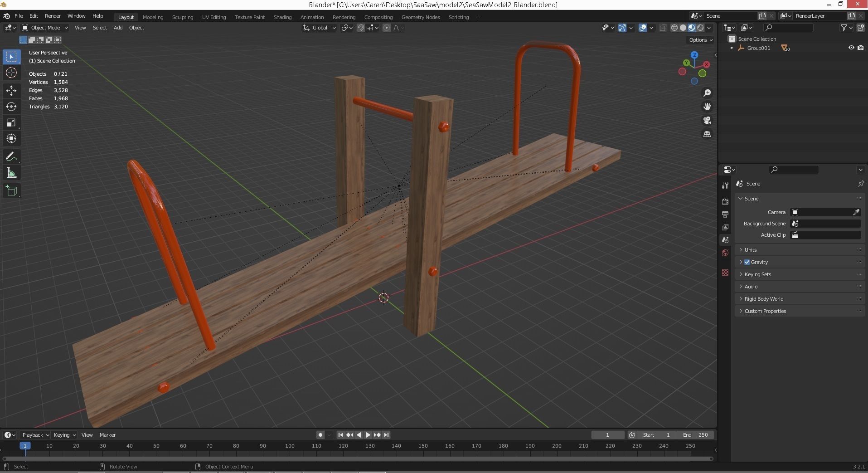Viewport: 868px width, 473px height.
Task: Disable Group001 in renders camera icon
Action: pyautogui.click(x=860, y=48)
